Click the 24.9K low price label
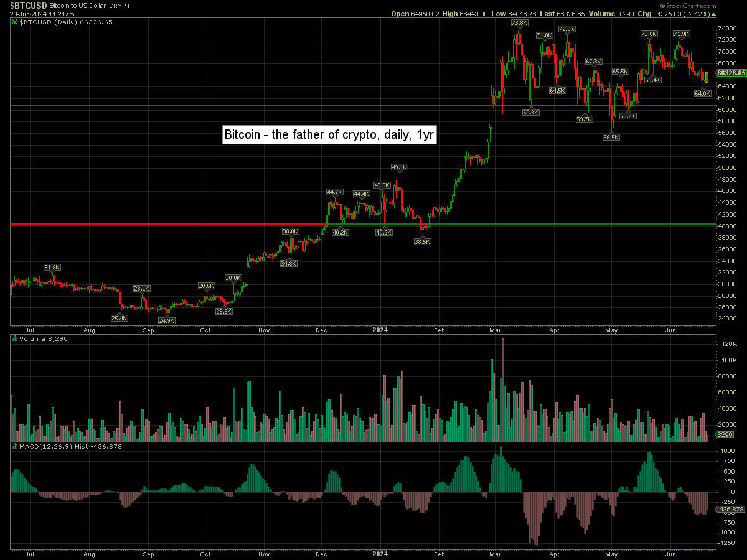The width and height of the screenshot is (747, 560). click(x=166, y=320)
